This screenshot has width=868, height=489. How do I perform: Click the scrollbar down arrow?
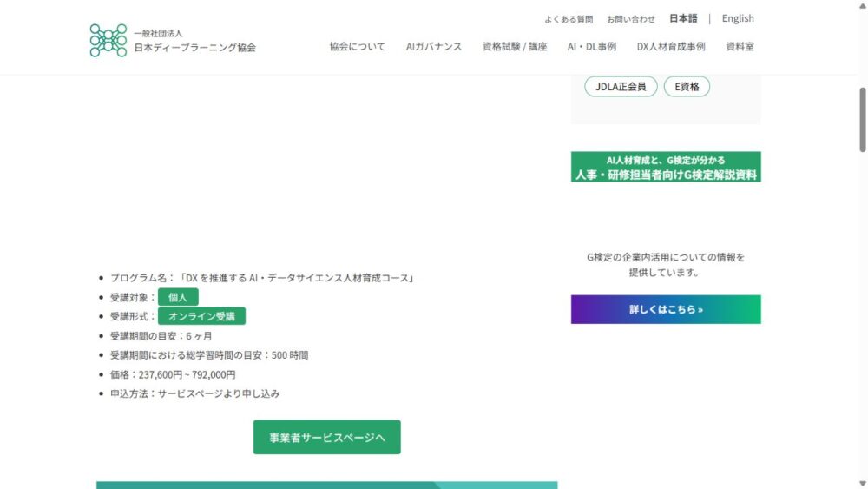coord(862,484)
